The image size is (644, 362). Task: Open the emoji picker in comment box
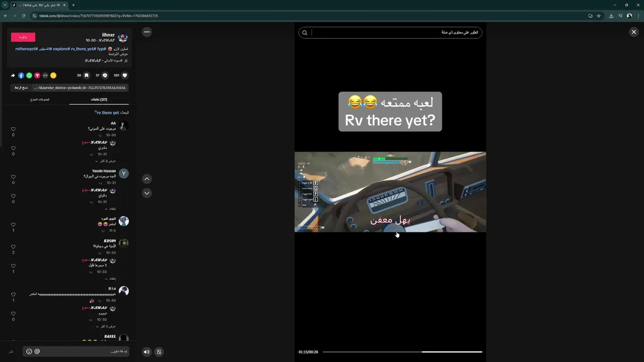click(x=29, y=351)
